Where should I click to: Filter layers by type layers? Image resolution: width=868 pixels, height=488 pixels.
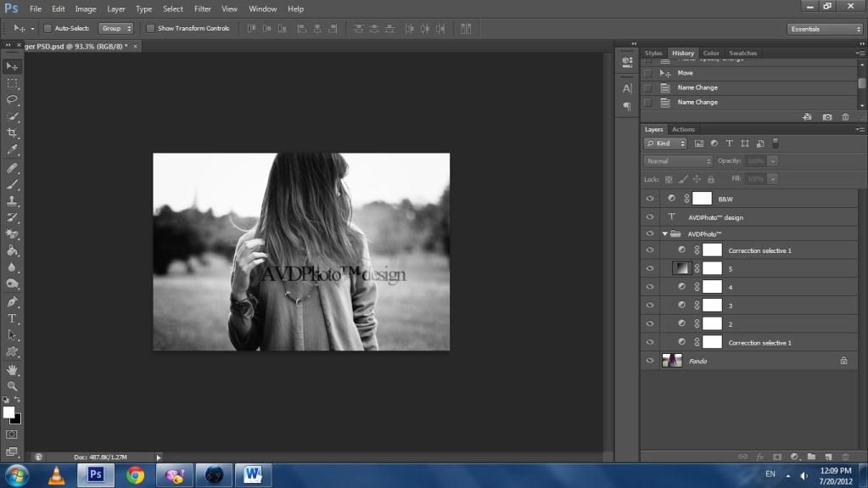click(x=730, y=143)
